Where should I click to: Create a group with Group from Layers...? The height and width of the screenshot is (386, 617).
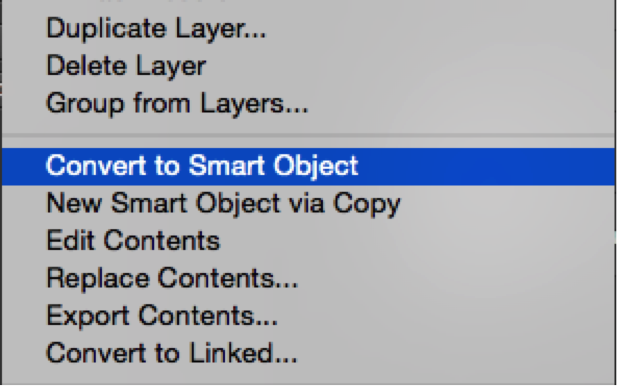[308, 103]
